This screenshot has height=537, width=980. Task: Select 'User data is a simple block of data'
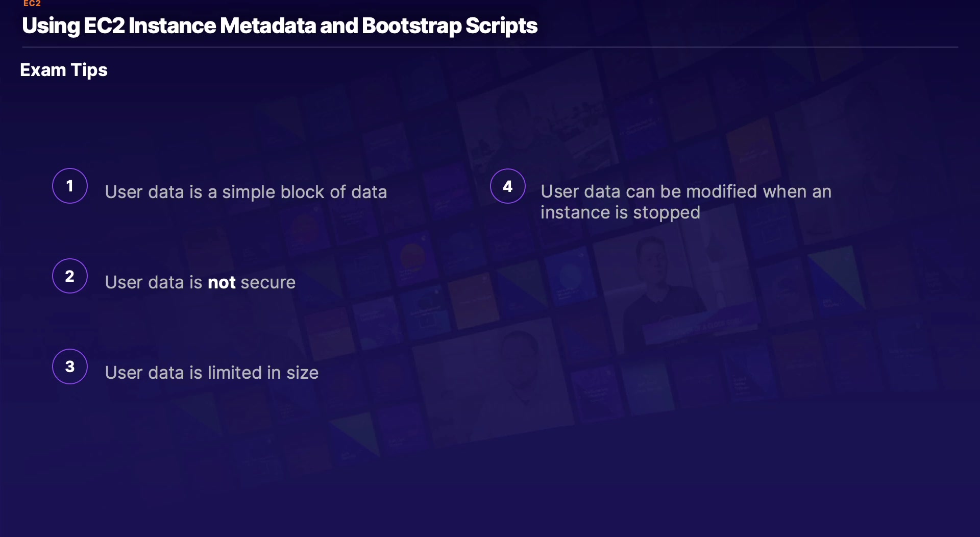coord(246,192)
